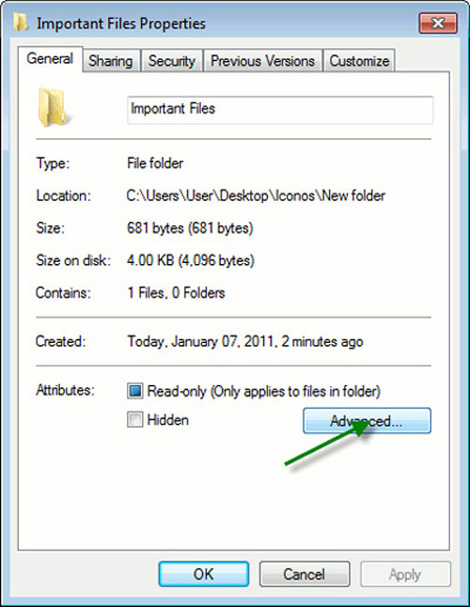The width and height of the screenshot is (470, 607).
Task: Click the folder location path text
Action: click(256, 196)
